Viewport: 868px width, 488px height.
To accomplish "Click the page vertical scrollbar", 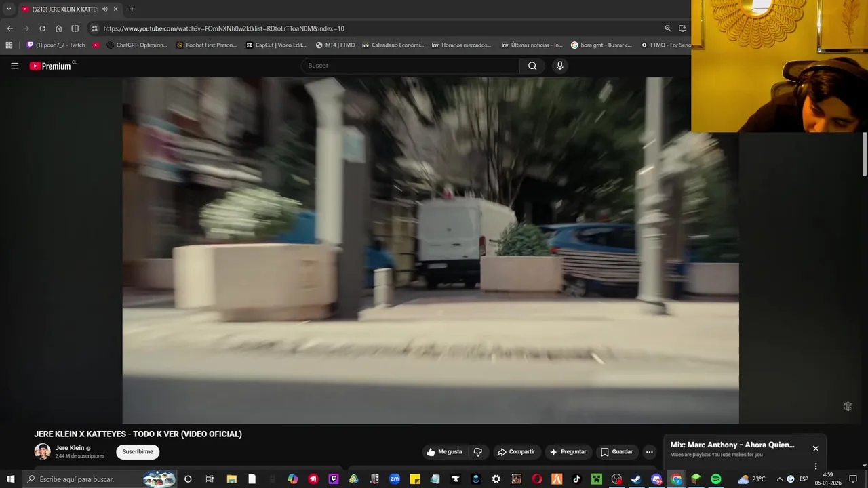I will 865,155.
